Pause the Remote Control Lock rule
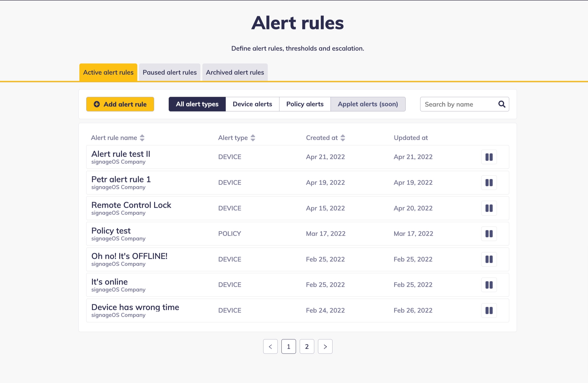Screen dimensions: 588x383 point(489,208)
